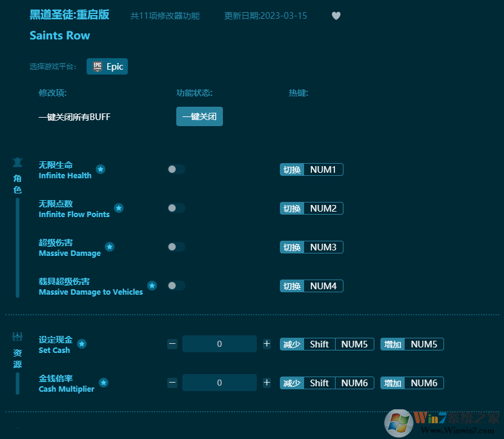Click the star icon beside Infinite Flow Points

tap(119, 208)
